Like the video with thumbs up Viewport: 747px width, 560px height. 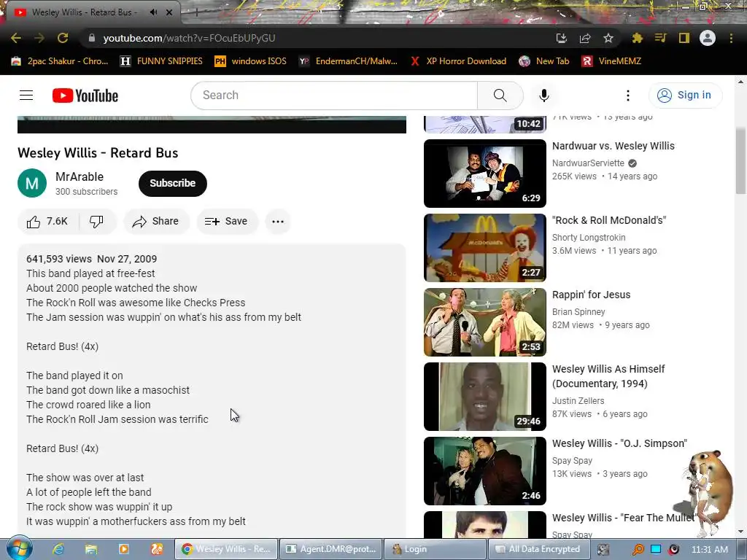(x=47, y=222)
